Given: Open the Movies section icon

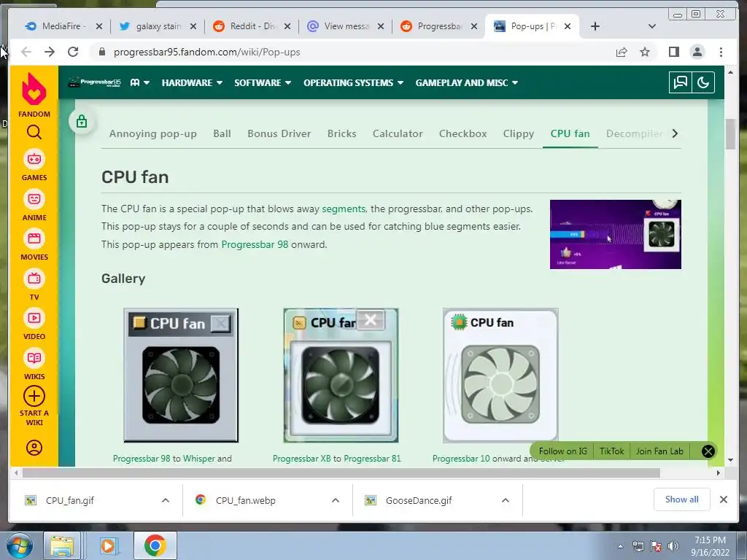Looking at the screenshot, I should tap(34, 238).
